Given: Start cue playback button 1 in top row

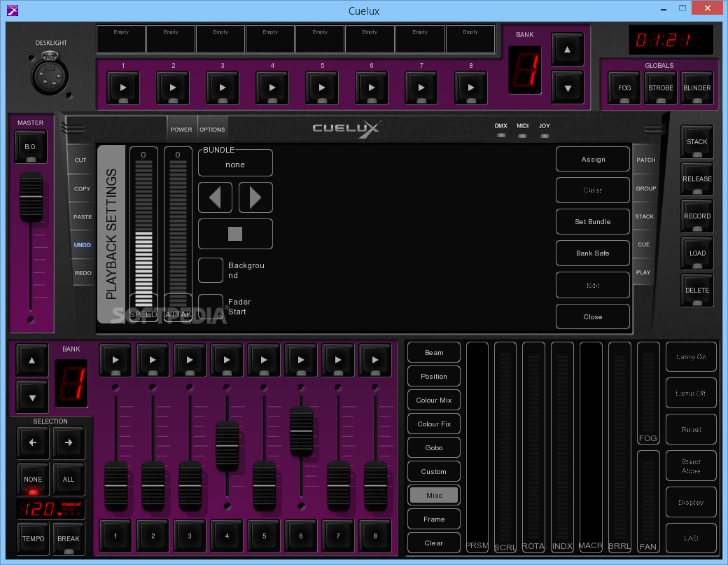Looking at the screenshot, I should (123, 88).
